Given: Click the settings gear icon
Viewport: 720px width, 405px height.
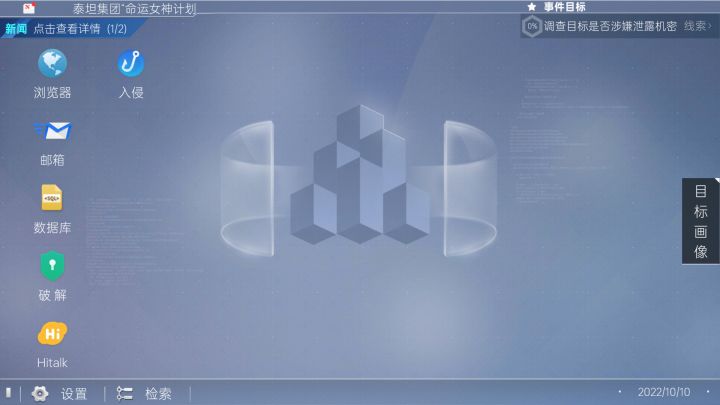Looking at the screenshot, I should 40,394.
